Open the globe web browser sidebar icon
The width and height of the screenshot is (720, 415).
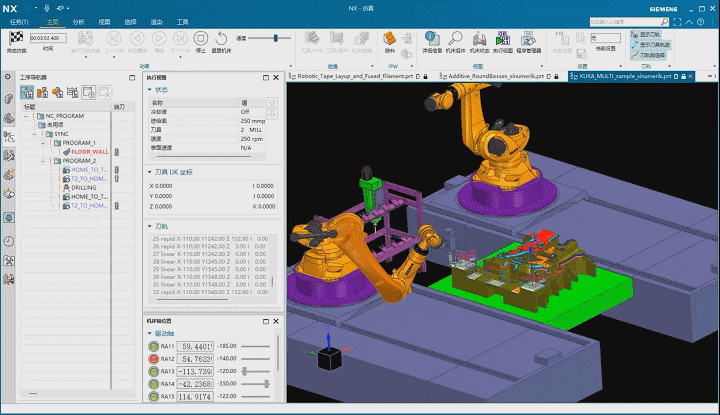point(8,218)
